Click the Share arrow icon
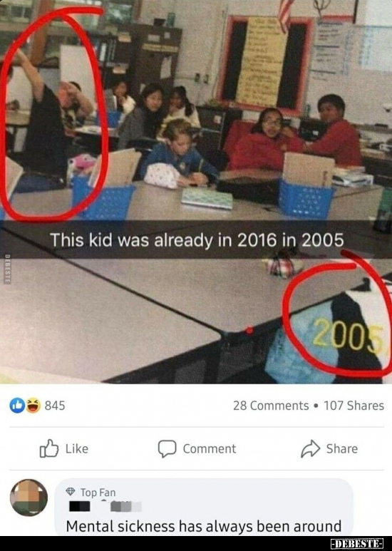Viewport: 392px width, 551px height. 311,449
